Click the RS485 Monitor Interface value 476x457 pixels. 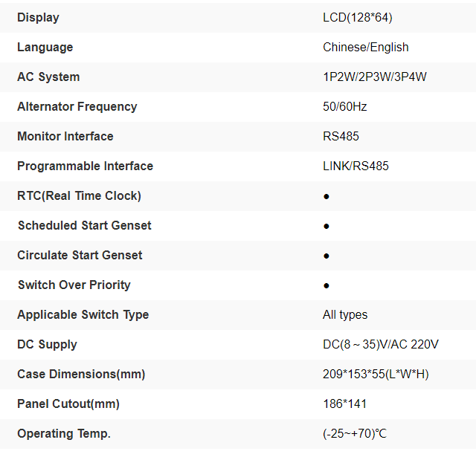341,136
